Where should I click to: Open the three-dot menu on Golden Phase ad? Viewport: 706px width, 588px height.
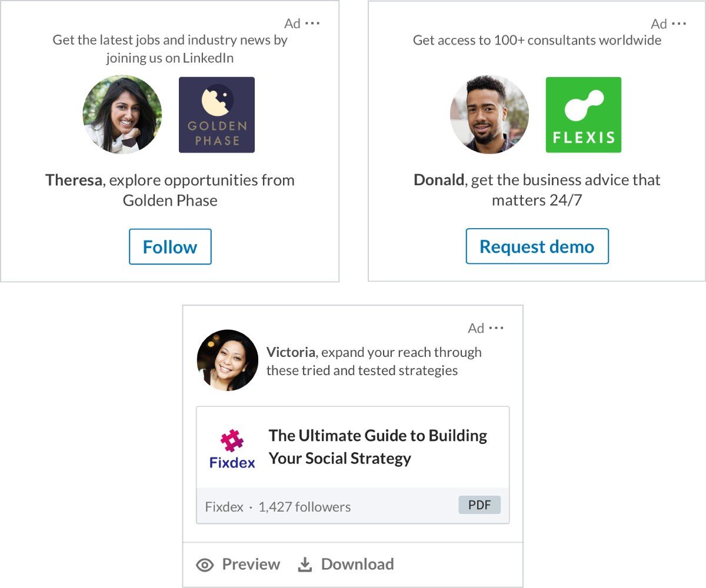[x=312, y=24]
